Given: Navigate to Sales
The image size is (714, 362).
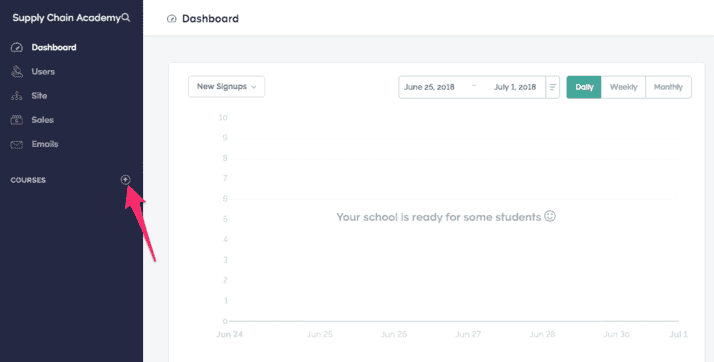Looking at the screenshot, I should (43, 120).
